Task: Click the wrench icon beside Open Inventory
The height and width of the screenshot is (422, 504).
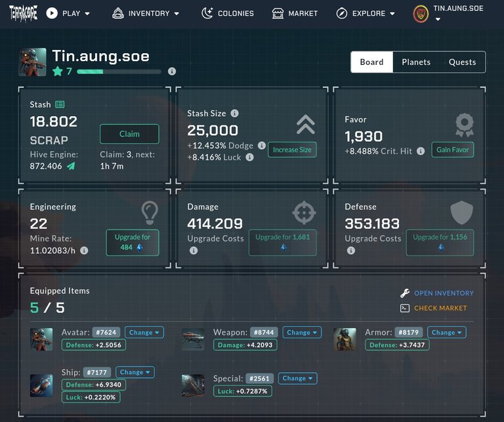Action: [405, 293]
